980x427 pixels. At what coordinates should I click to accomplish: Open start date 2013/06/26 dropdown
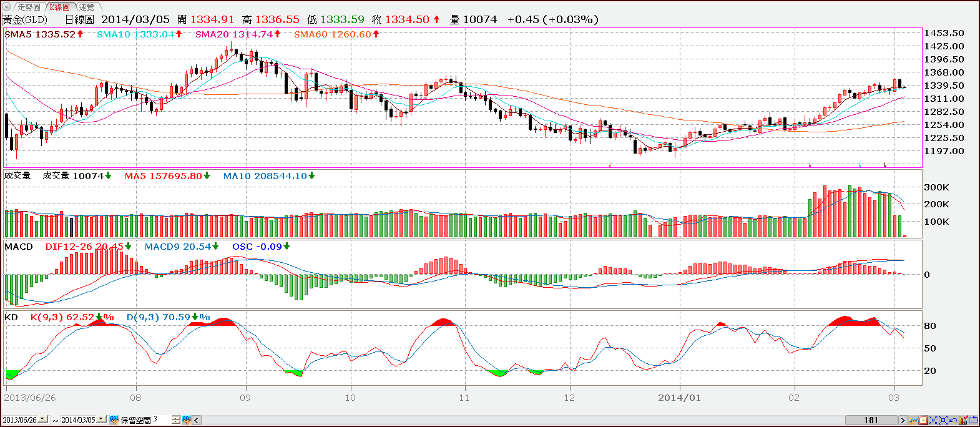42,420
